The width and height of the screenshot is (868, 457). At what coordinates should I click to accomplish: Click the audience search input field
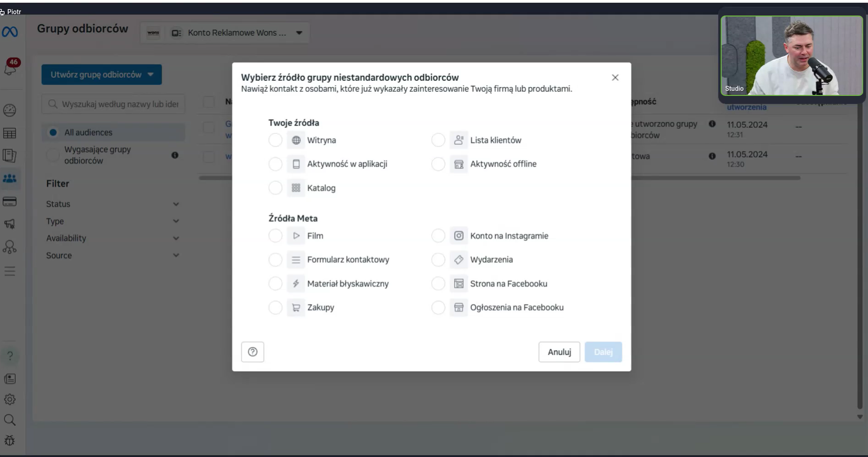[x=120, y=104]
